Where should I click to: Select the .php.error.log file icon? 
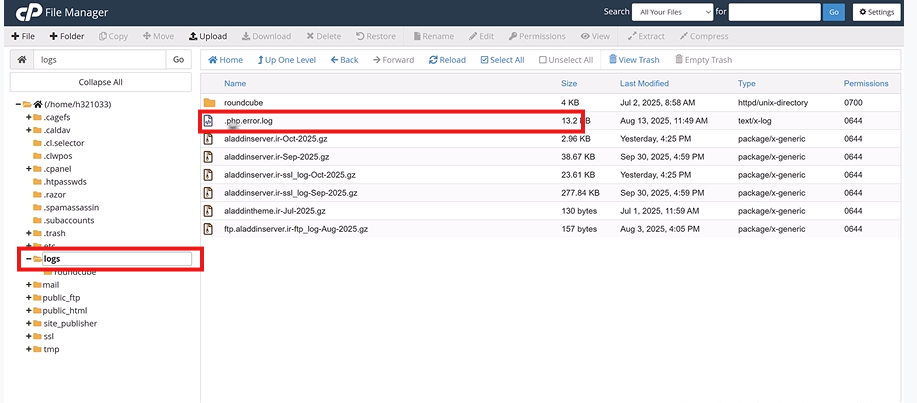[x=208, y=121]
